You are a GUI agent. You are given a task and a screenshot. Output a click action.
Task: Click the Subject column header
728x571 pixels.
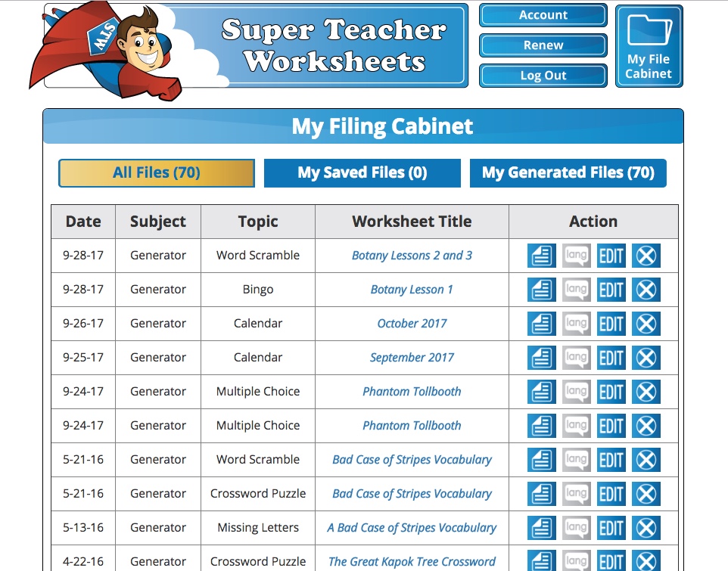(x=158, y=222)
